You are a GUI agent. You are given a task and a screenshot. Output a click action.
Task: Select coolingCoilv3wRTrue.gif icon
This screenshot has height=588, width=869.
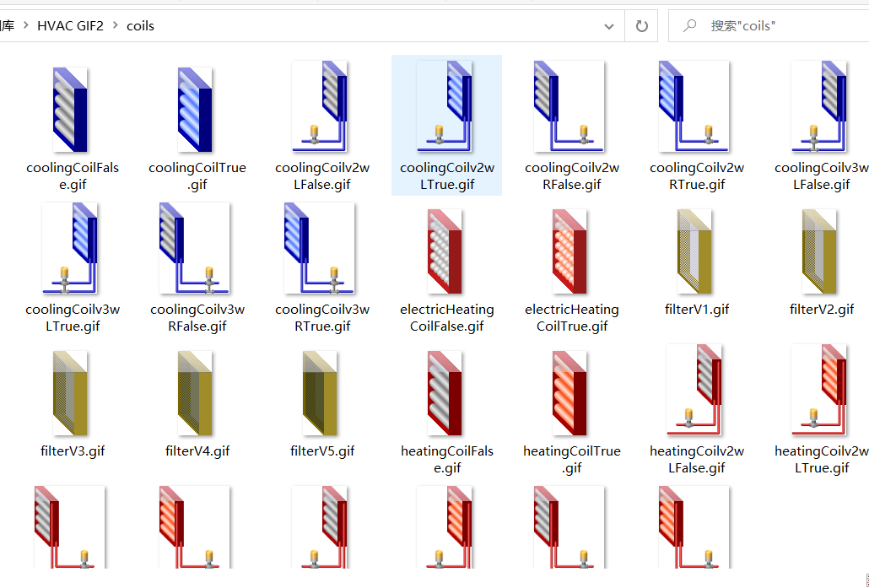tap(319, 248)
